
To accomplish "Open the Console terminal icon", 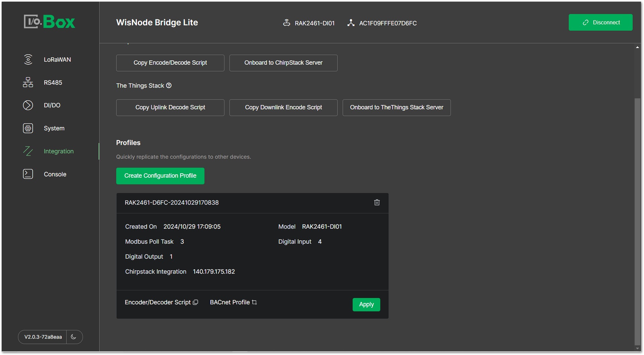I will 28,174.
